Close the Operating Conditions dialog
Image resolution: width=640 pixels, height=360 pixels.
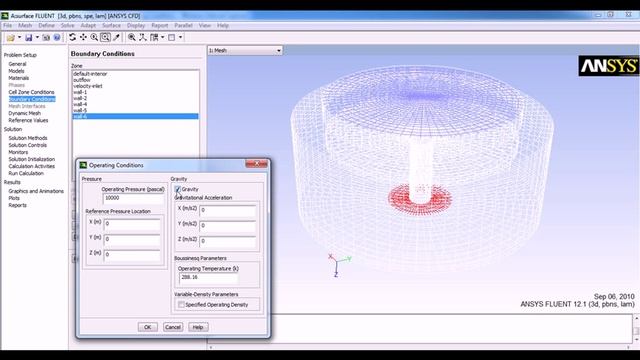tap(257, 164)
